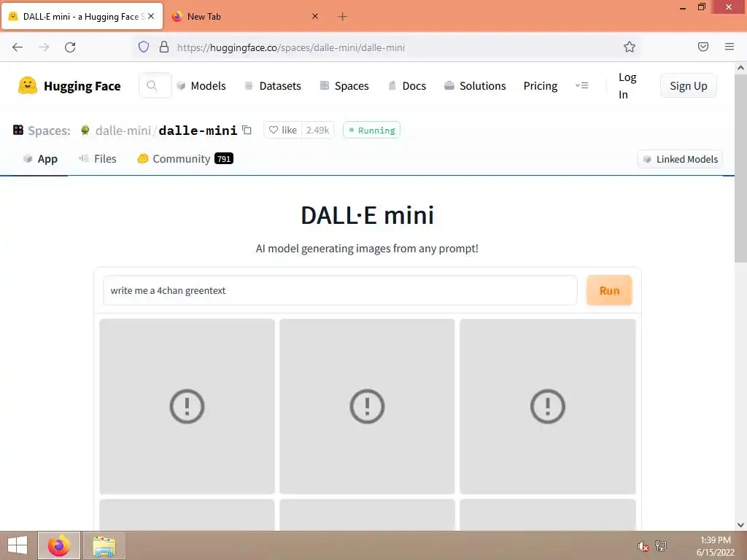Click the Log In link
Viewport: 747px width, 560px height.
click(627, 86)
